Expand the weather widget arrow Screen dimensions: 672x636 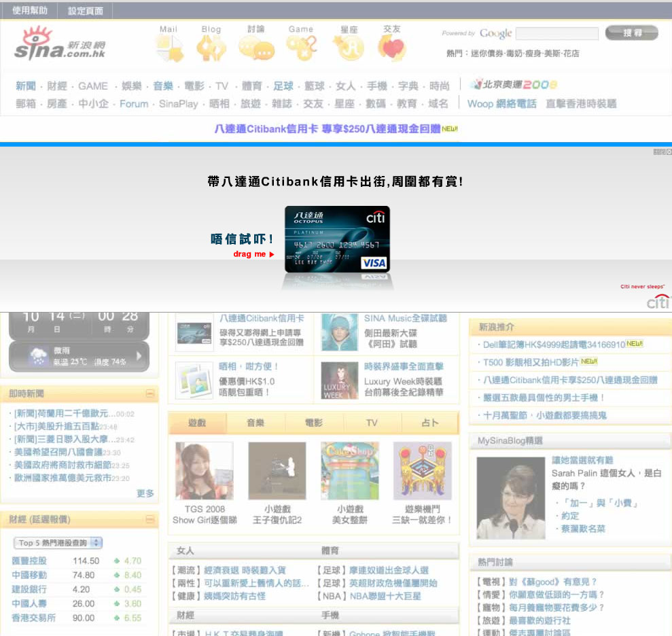click(139, 356)
